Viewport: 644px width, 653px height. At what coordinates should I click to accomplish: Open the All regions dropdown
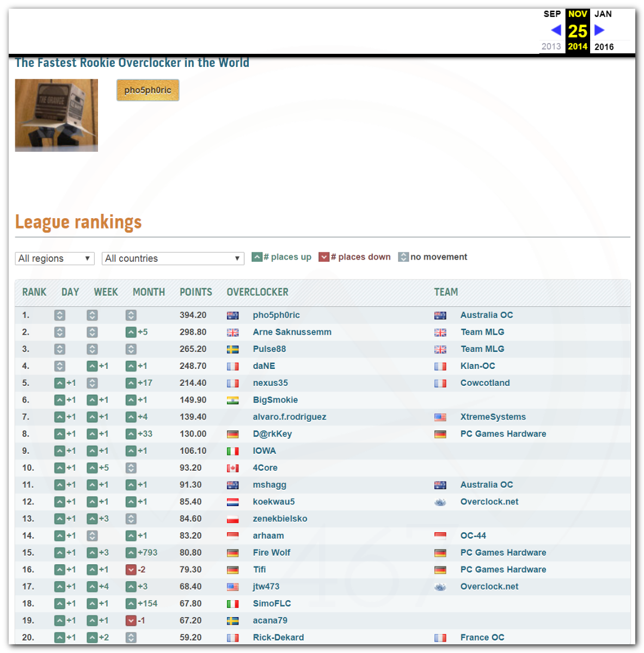pyautogui.click(x=54, y=258)
